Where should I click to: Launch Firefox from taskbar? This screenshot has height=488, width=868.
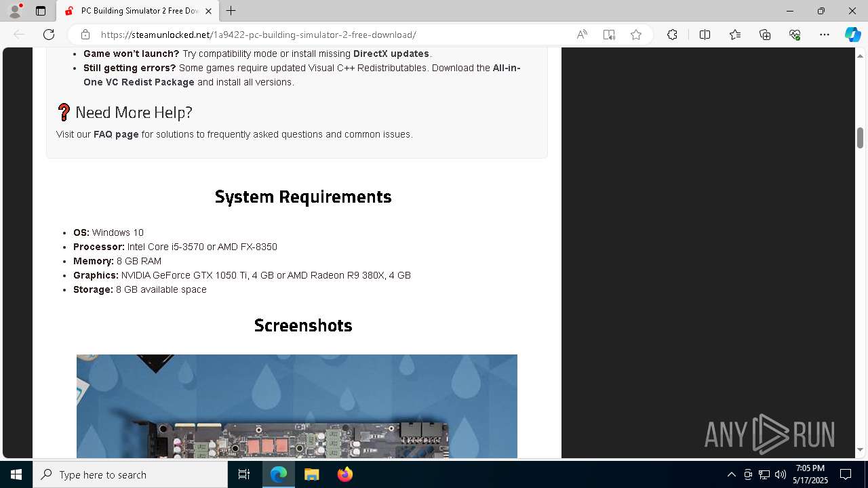coord(344,474)
